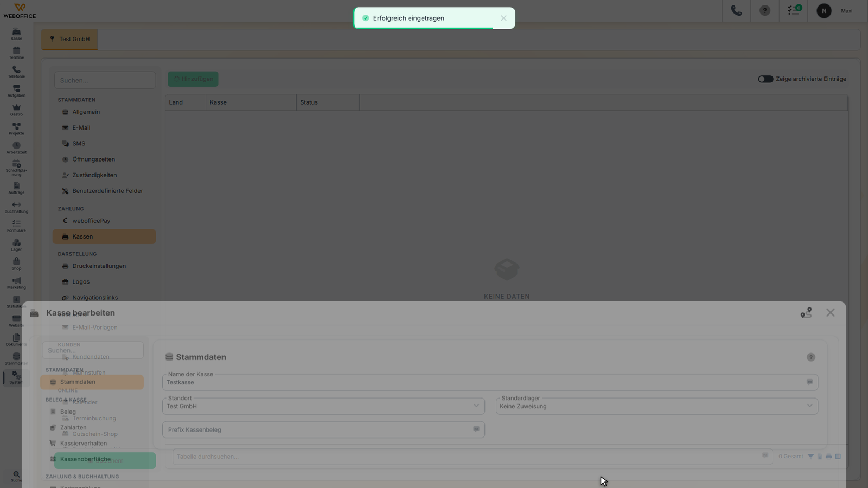Screen dimensions: 868x488
Task: Open the user avatar M menu
Action: point(824,11)
